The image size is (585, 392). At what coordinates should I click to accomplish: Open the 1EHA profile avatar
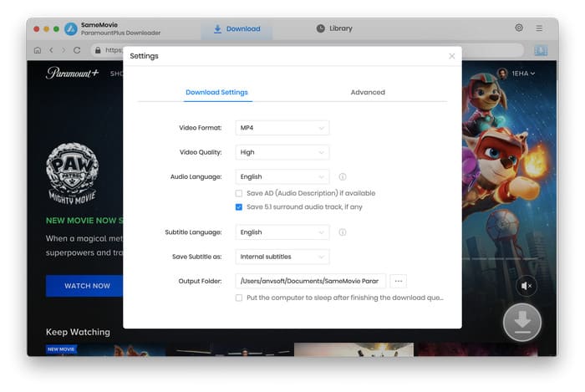coord(502,74)
